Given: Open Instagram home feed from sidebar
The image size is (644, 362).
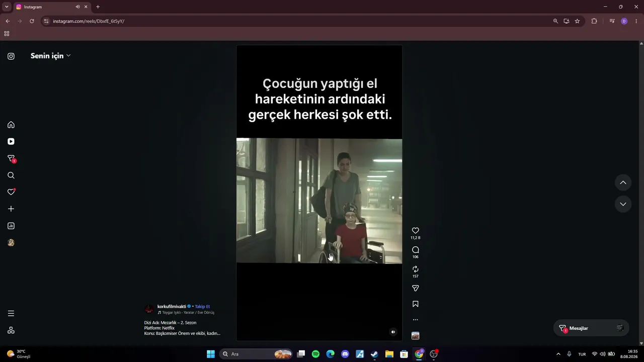Looking at the screenshot, I should tap(11, 125).
